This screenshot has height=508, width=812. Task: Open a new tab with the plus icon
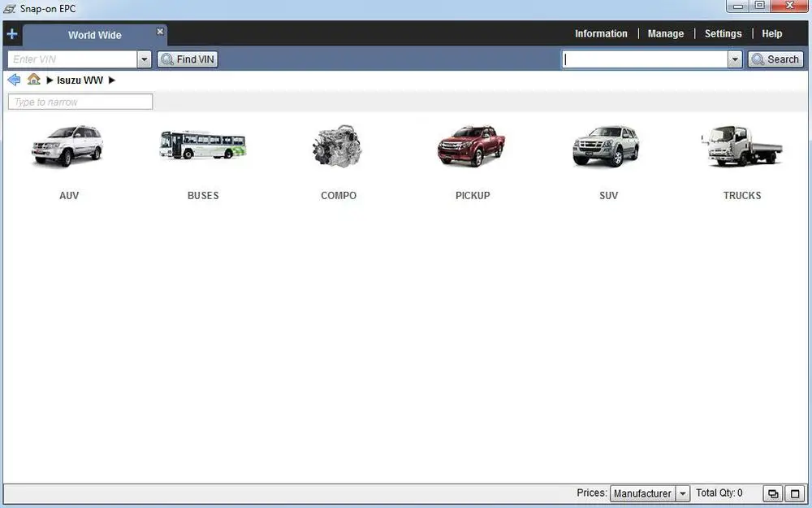pyautogui.click(x=12, y=34)
